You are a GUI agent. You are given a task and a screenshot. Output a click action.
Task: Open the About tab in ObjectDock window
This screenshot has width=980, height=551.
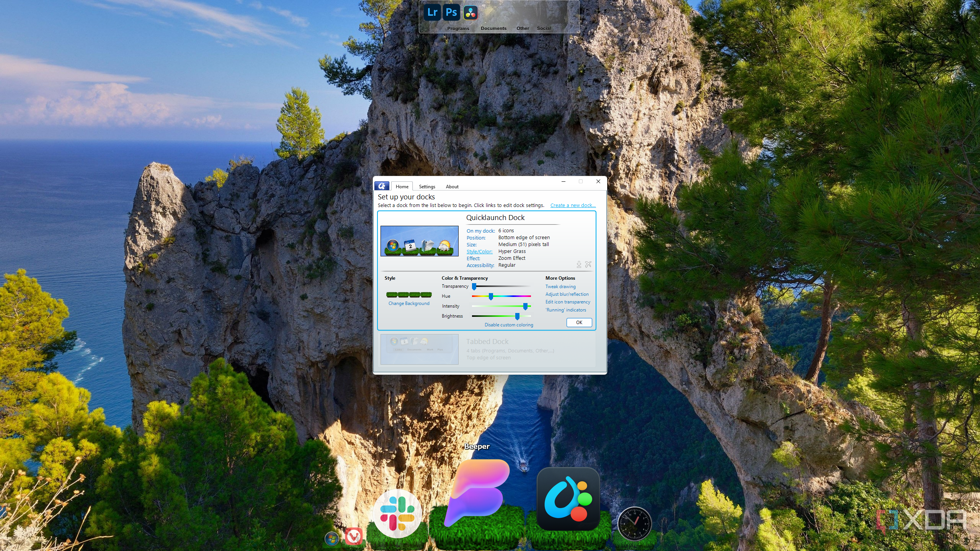point(452,187)
